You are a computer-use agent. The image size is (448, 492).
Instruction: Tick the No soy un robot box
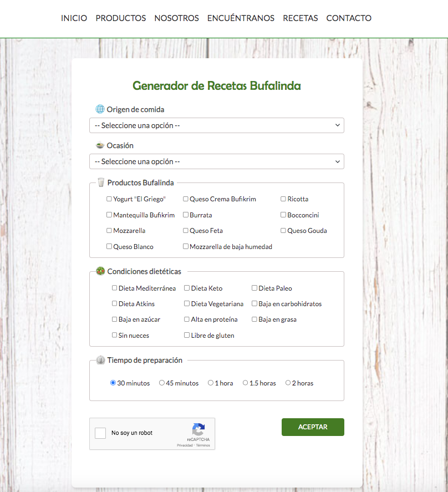[100, 433]
